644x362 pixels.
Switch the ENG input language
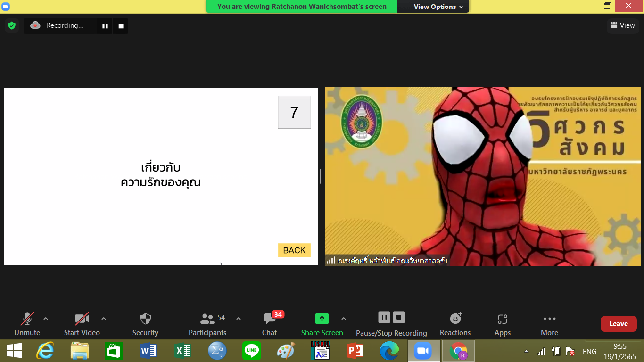(x=589, y=352)
